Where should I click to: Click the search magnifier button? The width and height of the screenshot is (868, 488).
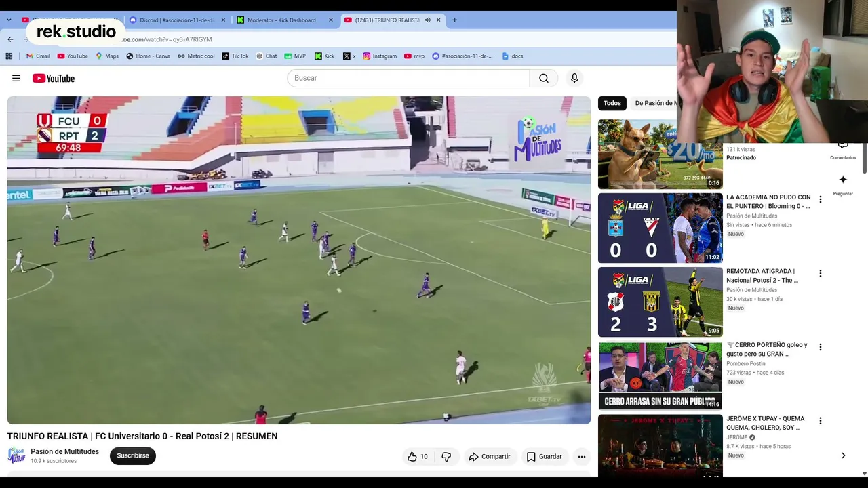tap(544, 78)
